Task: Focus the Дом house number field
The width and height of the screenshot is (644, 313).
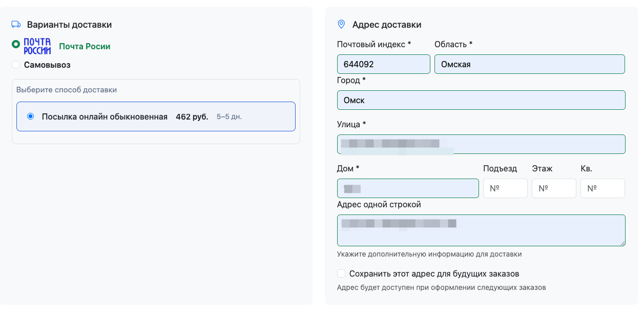Action: pos(408,188)
